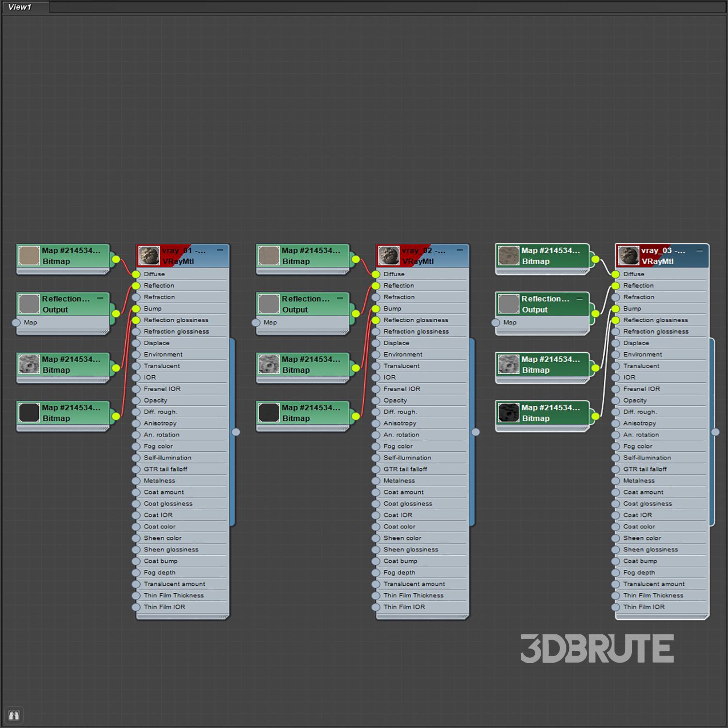
Task: Click the dark bitmap thumbnail left of vray_01
Action: (x=29, y=413)
